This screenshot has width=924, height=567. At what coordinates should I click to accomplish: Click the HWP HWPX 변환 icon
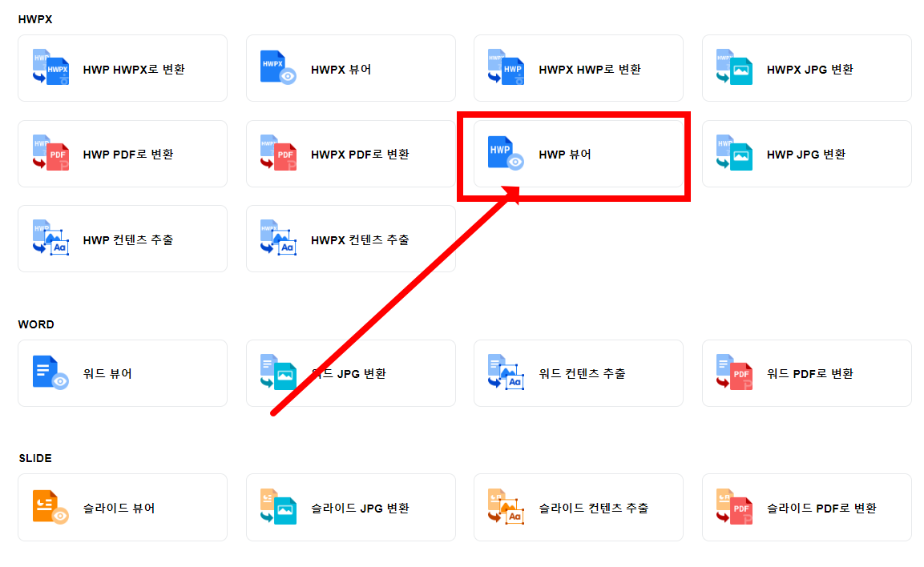click(x=49, y=67)
